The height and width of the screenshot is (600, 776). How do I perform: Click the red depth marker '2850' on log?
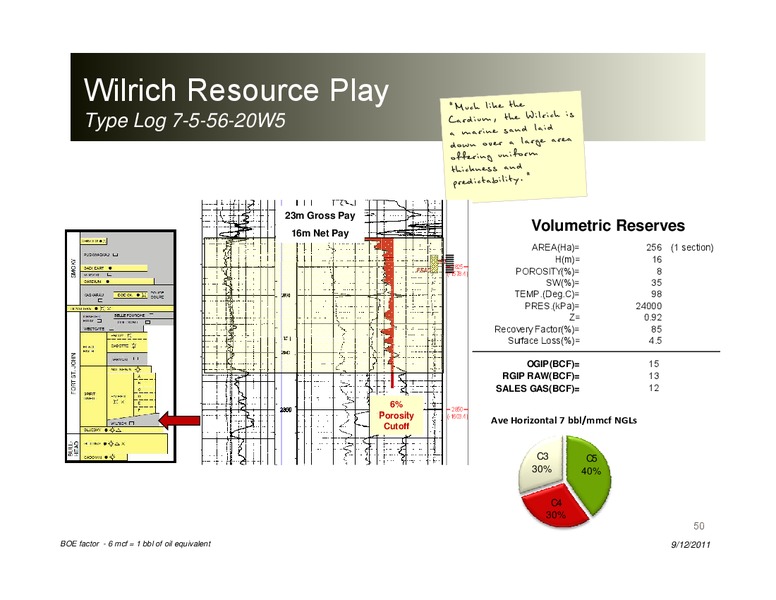click(x=457, y=410)
